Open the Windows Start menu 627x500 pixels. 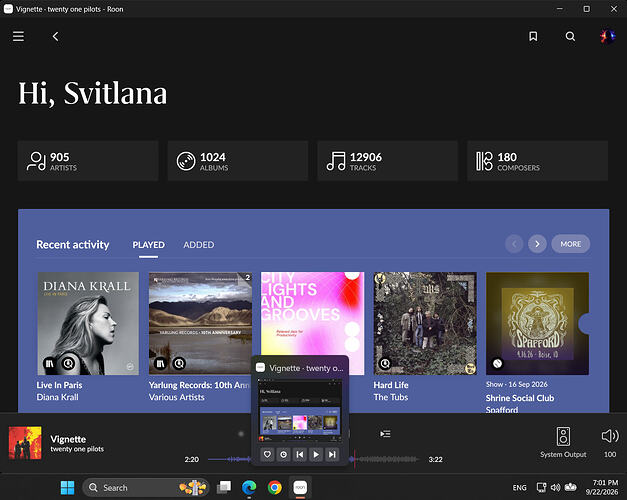tap(67, 488)
